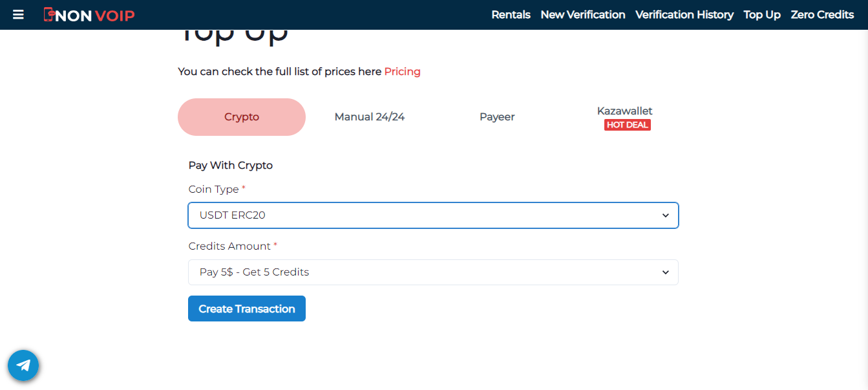
Task: Click the HOT DEAL badge under Kazawallet
Action: 627,125
